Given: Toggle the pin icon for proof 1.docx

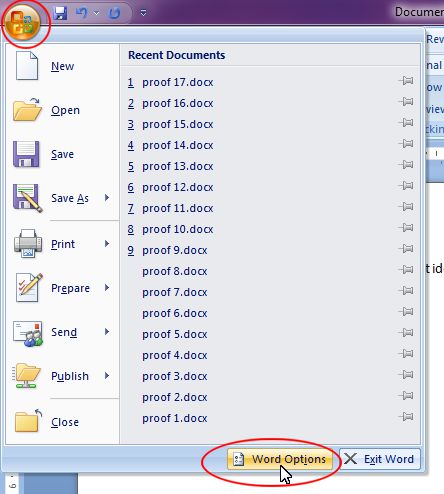Looking at the screenshot, I should pyautogui.click(x=406, y=416).
